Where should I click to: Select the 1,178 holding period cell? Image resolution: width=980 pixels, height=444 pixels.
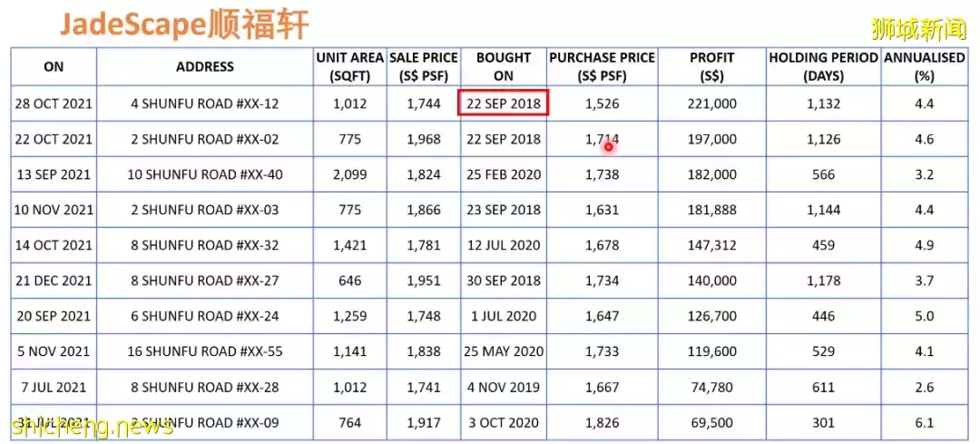click(x=823, y=281)
